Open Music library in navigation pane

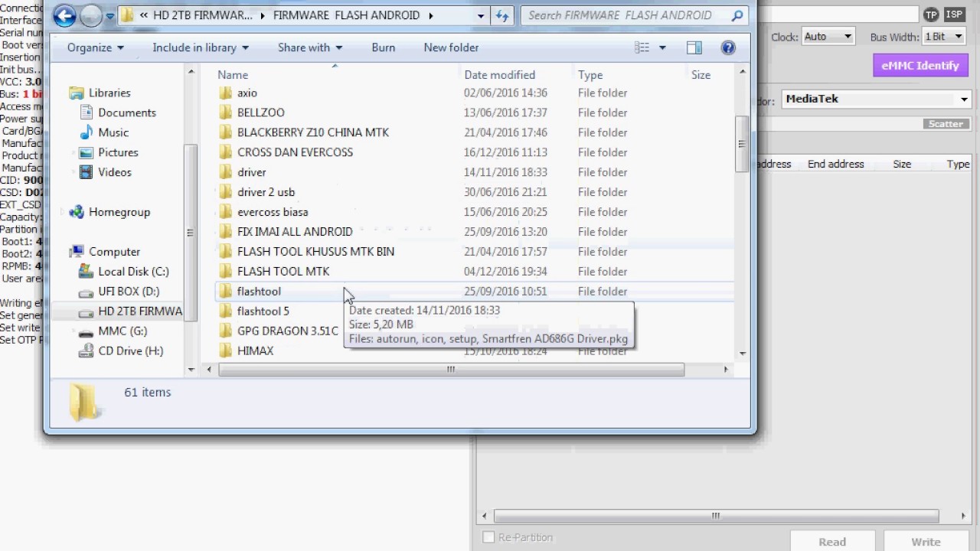coord(113,132)
